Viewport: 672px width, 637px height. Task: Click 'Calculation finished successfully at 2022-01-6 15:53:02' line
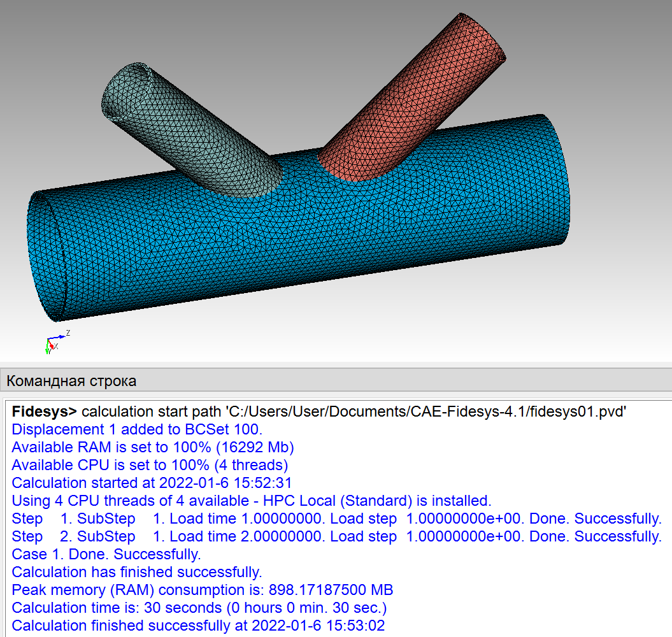click(198, 626)
